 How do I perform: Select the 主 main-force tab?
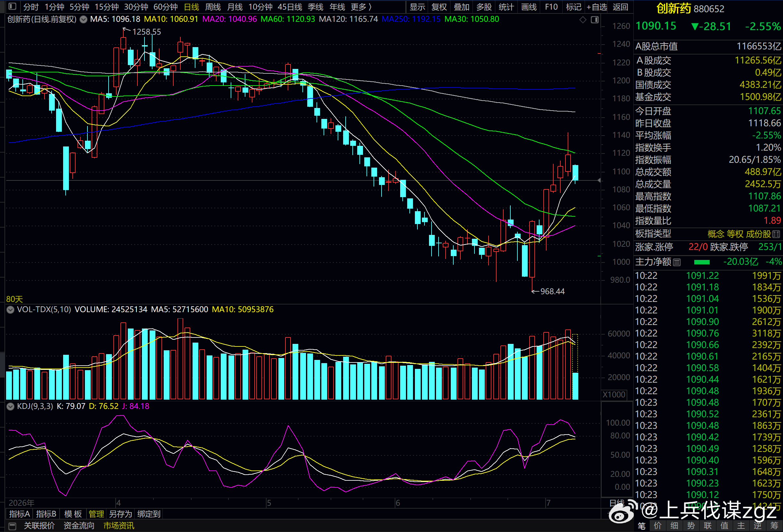[741, 526]
